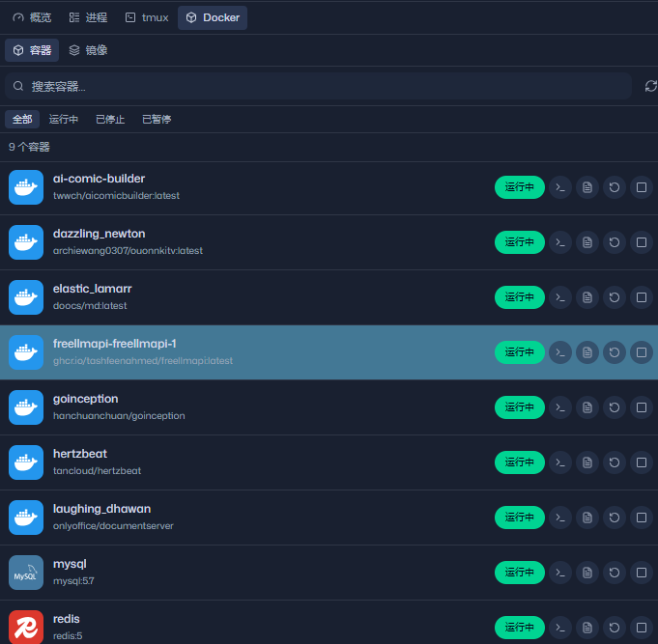This screenshot has height=644, width=658.
Task: Select the Docker tab
Action: click(x=213, y=17)
